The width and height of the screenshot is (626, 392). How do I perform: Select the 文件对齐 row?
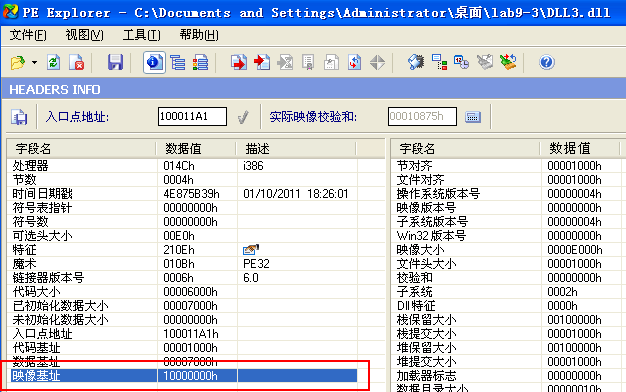[x=508, y=180]
